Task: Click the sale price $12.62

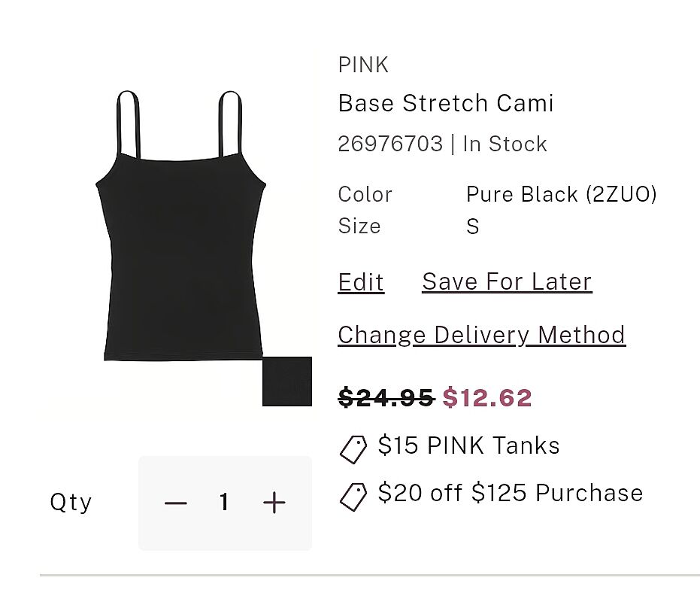Action: pyautogui.click(x=487, y=397)
